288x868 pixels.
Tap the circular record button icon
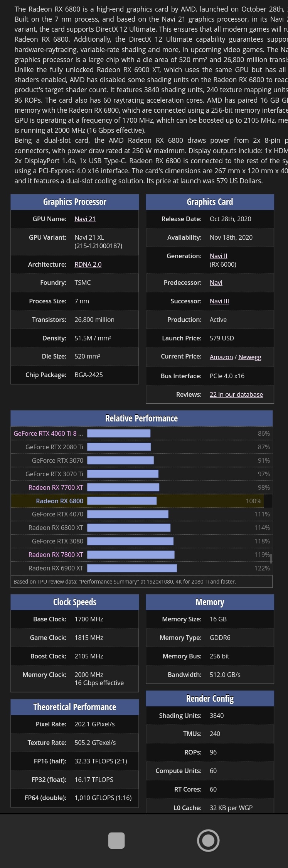[x=208, y=840]
